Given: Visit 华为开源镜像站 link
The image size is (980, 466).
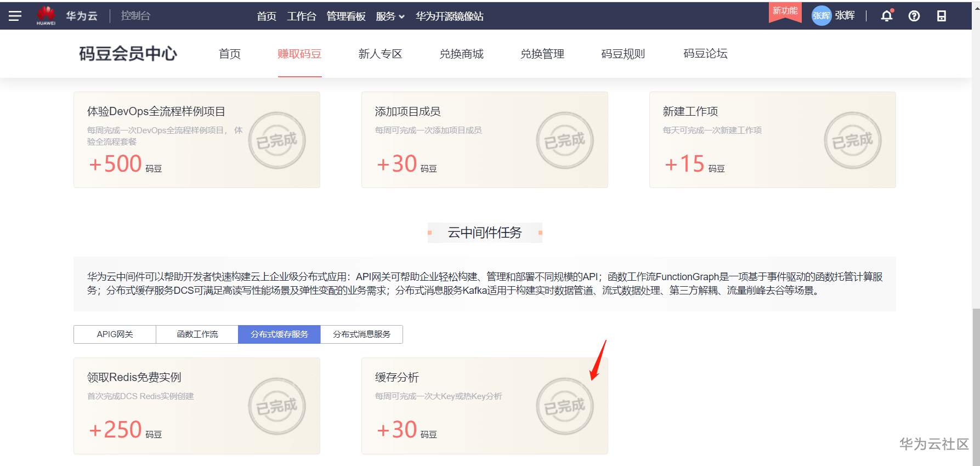Looking at the screenshot, I should tap(450, 16).
